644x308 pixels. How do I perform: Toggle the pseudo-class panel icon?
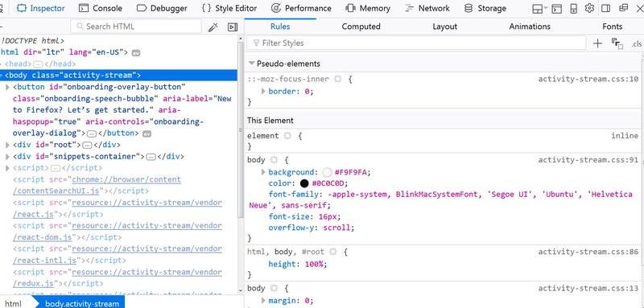tap(617, 43)
